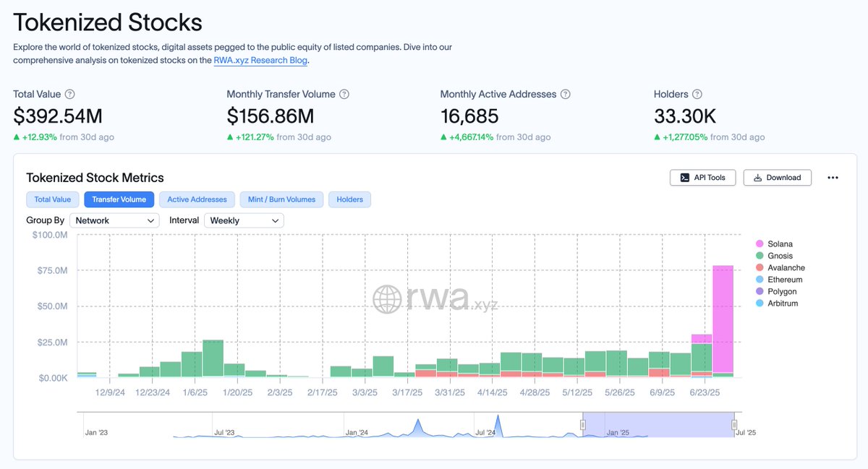Click the Jan '23 label on mini timeline
The width and height of the screenshot is (868, 469).
click(x=96, y=433)
